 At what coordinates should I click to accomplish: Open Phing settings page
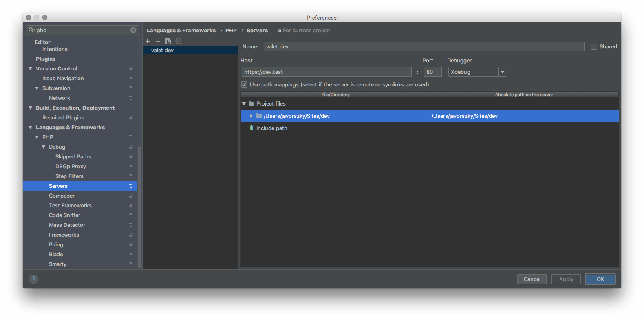[x=56, y=245]
